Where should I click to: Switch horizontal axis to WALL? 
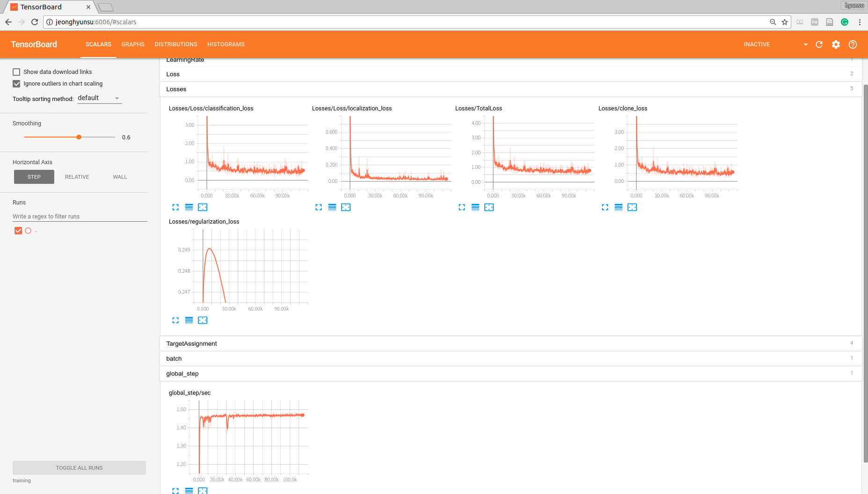pyautogui.click(x=120, y=176)
